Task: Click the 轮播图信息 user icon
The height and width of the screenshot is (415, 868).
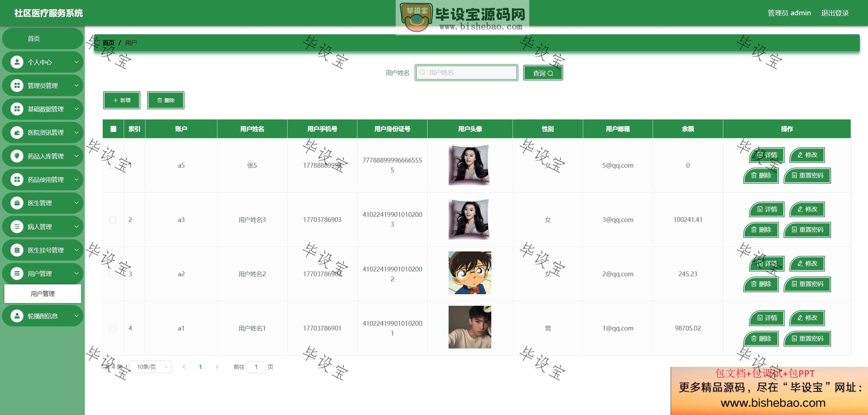Action: coord(17,316)
